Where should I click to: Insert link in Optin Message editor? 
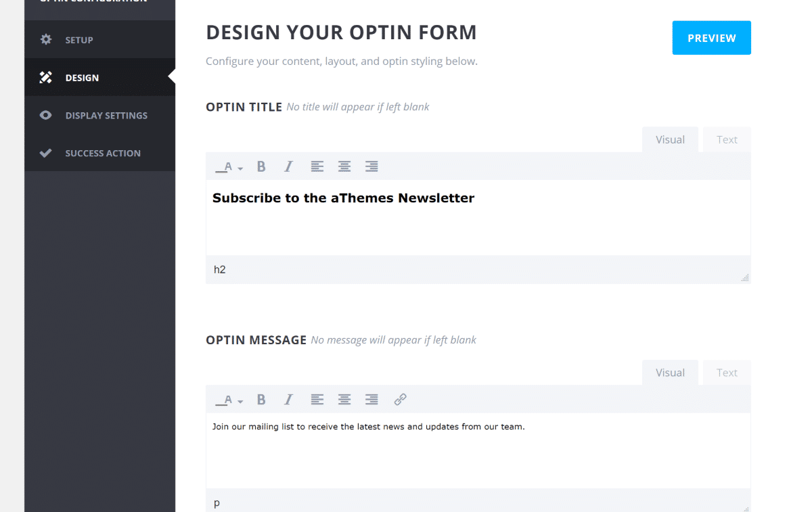(x=400, y=400)
